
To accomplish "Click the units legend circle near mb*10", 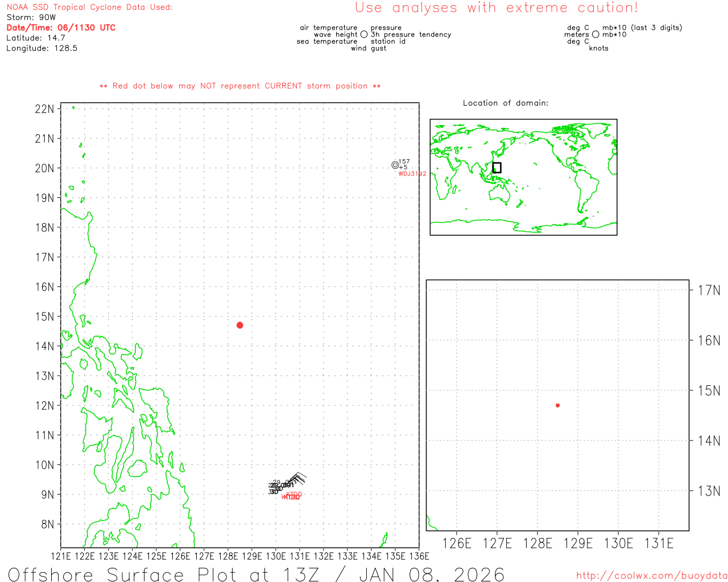I will pyautogui.click(x=595, y=35).
